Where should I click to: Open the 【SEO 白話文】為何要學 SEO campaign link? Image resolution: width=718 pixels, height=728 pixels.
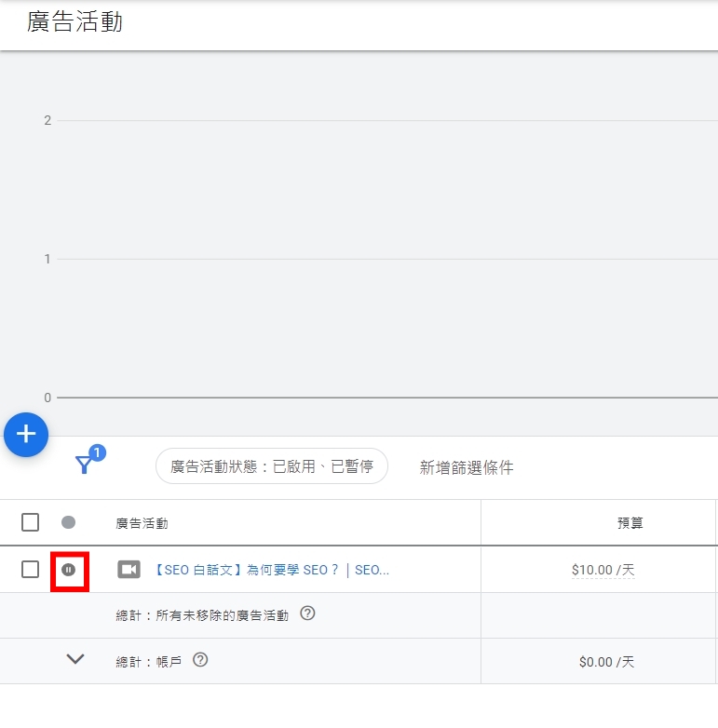270,570
